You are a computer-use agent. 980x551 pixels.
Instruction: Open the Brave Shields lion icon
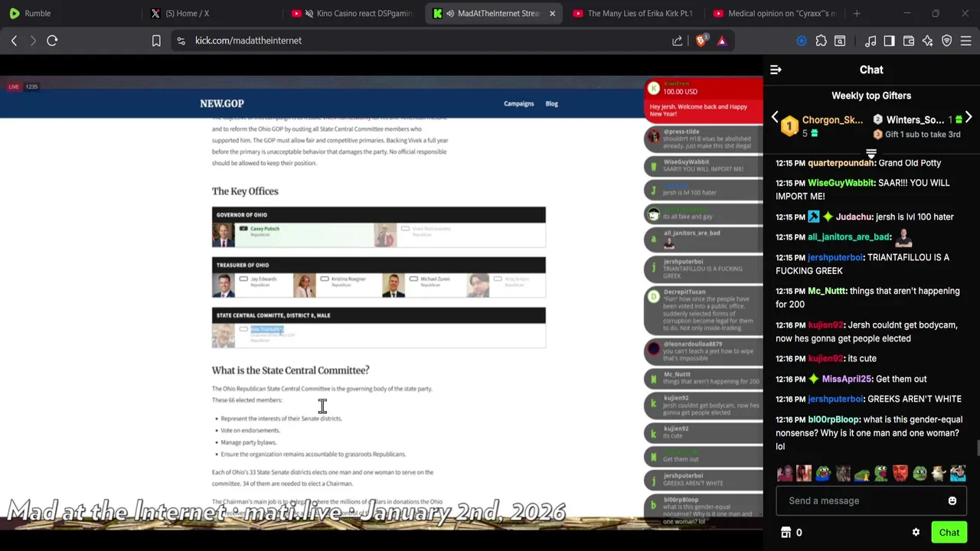(x=701, y=41)
